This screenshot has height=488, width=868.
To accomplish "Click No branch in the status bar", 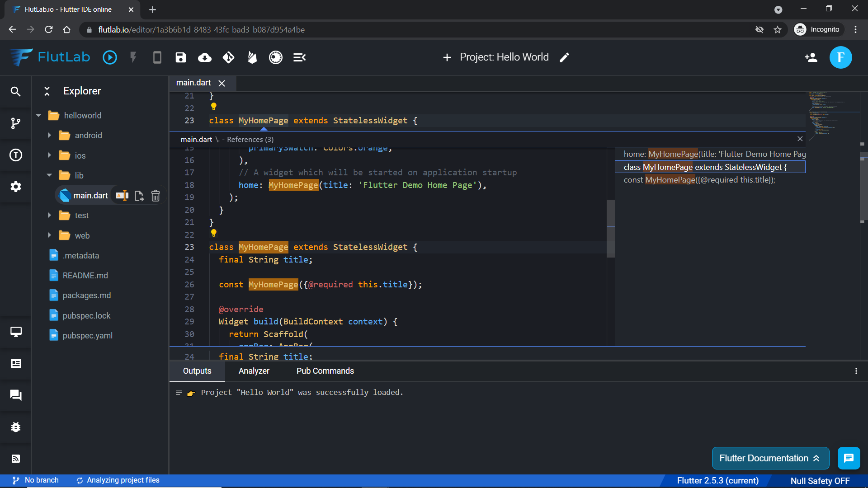I will (36, 480).
